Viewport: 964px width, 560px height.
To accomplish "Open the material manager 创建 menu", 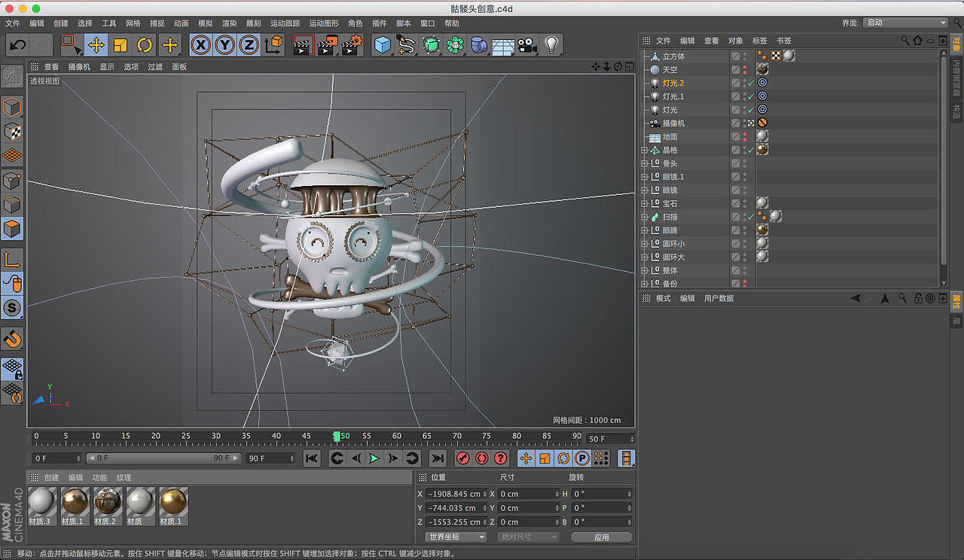I will [51, 478].
